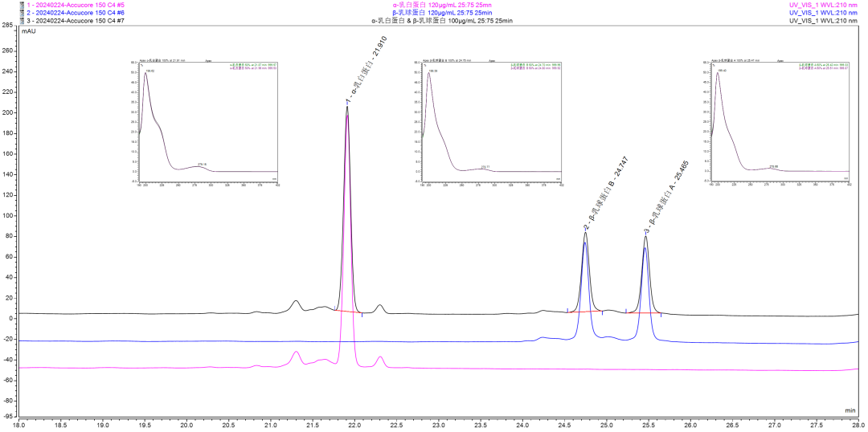Click the icon beside chromatogram 1 legend entry
Viewport: 868px width, 432px height.
point(3,5)
